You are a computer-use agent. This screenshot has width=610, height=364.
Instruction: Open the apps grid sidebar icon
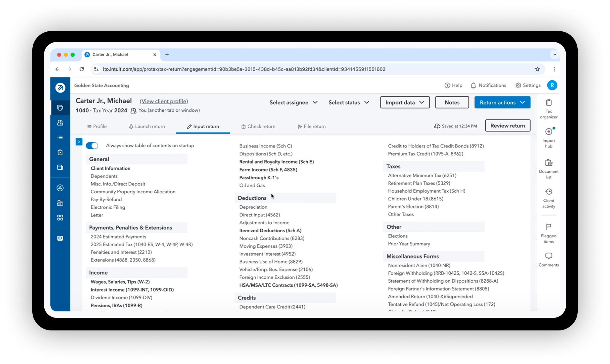click(60, 217)
